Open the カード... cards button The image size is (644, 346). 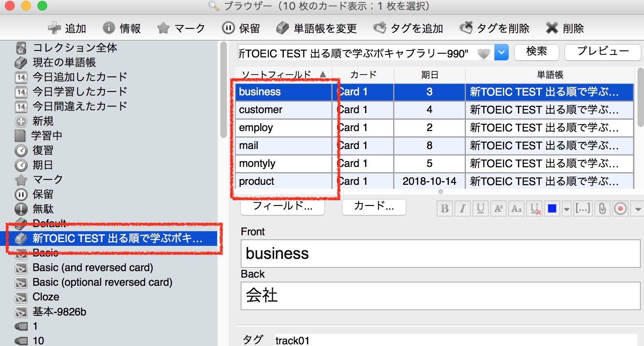(374, 207)
